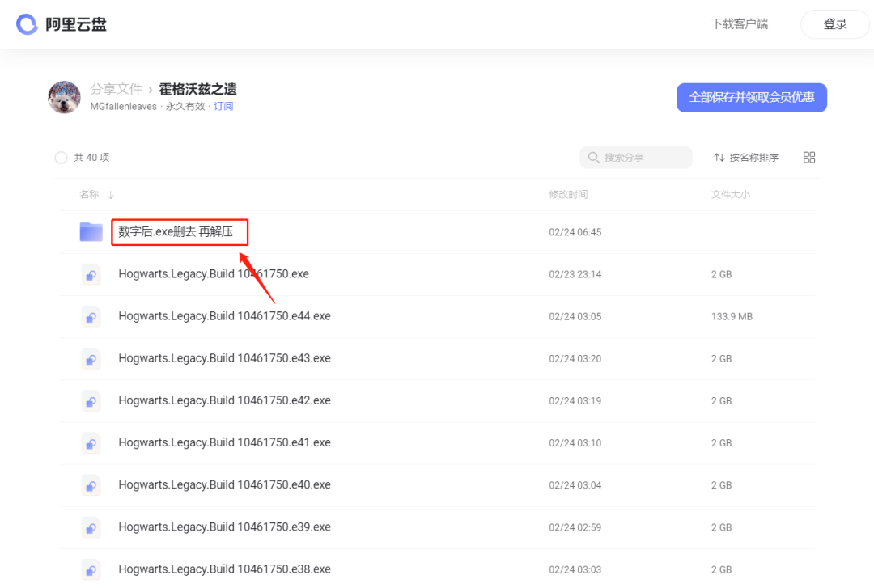
Task: Click the 02/24 03:20 modified time
Action: pyautogui.click(x=575, y=359)
